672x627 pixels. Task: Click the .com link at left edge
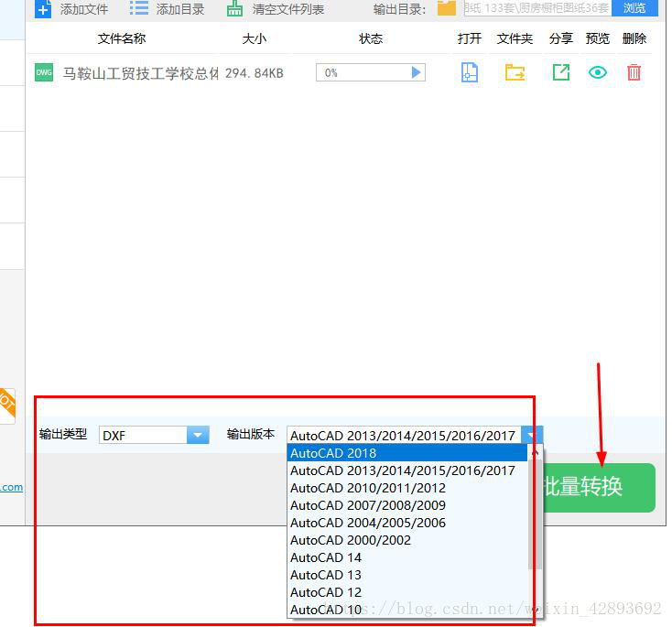[x=12, y=487]
